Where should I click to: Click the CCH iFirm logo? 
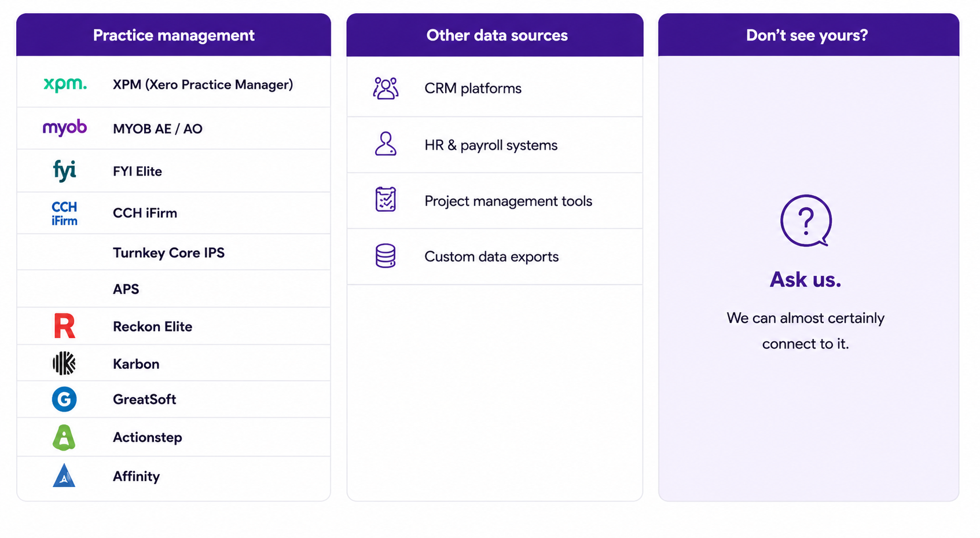click(64, 213)
